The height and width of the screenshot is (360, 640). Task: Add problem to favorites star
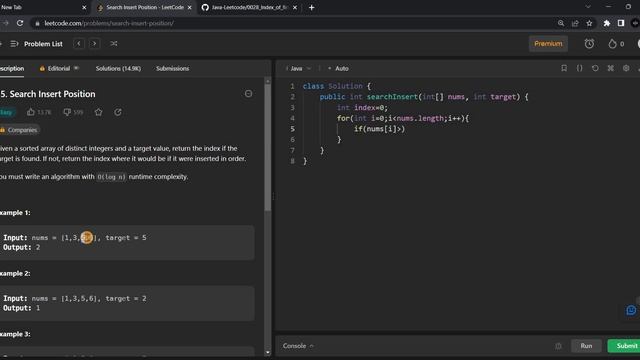(x=98, y=112)
